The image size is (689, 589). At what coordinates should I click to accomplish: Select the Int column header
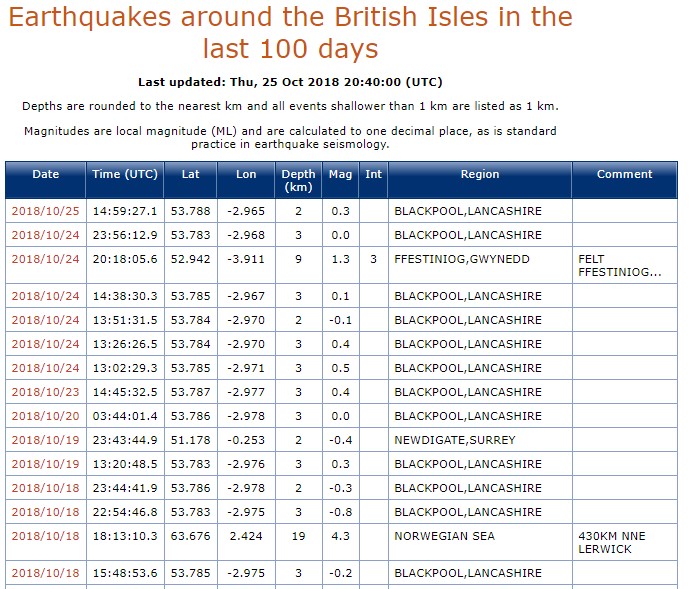pos(373,174)
